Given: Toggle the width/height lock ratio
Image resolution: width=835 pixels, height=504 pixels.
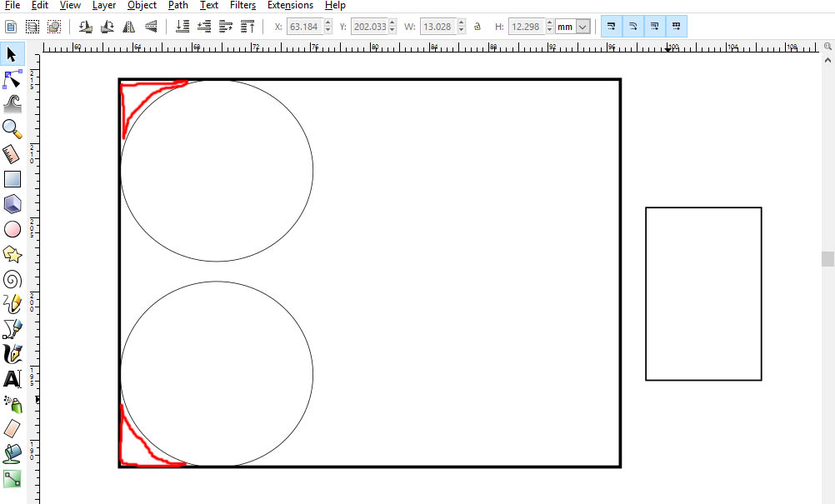Looking at the screenshot, I should pyautogui.click(x=477, y=27).
